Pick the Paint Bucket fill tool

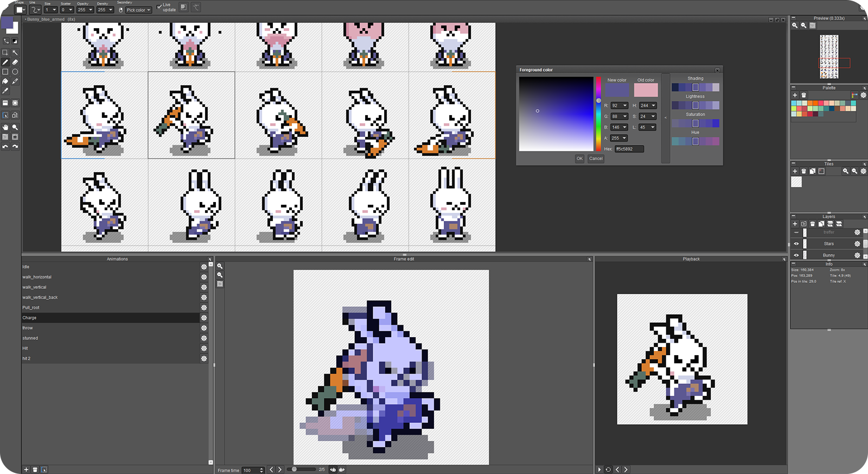(5, 81)
